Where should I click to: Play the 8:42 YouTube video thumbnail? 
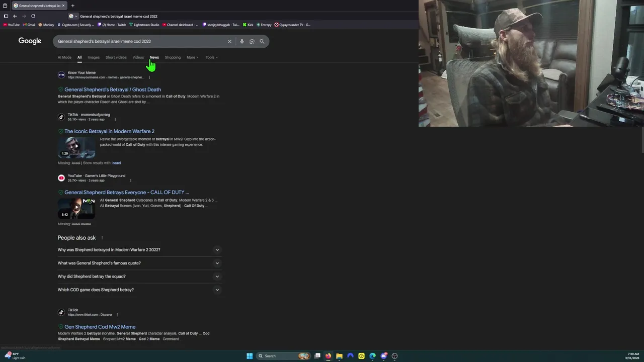click(x=76, y=208)
